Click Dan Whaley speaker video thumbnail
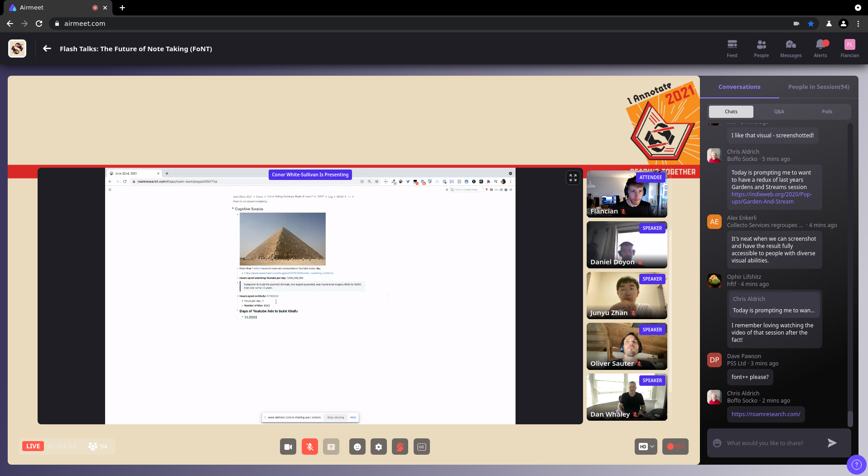Screen dimensions: 868x476 627,397
